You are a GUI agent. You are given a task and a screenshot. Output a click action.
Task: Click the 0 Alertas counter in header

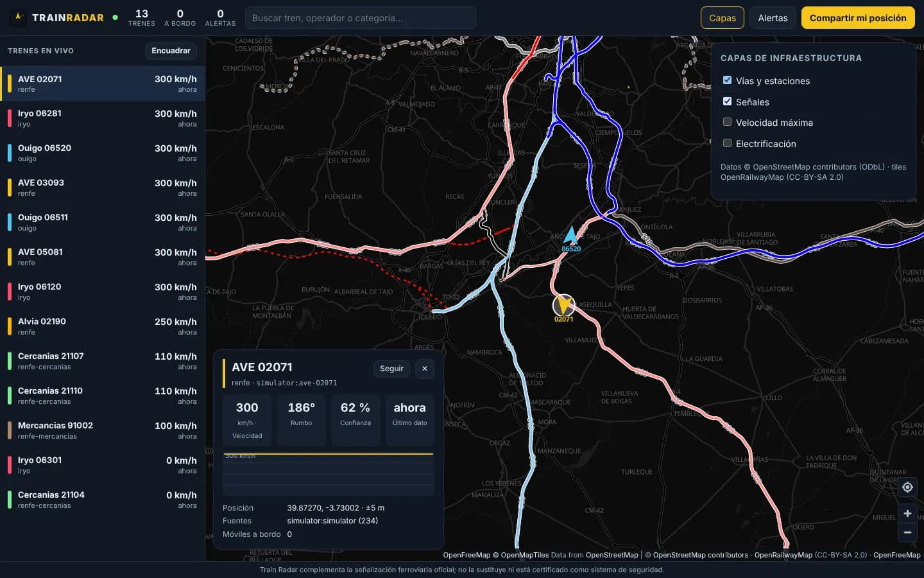pos(220,17)
